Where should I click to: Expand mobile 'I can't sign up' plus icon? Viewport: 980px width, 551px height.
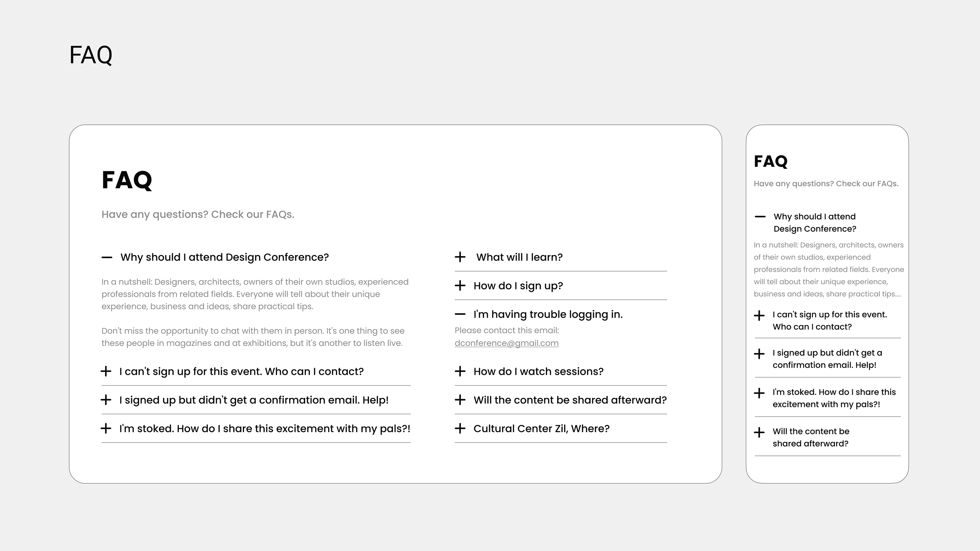pos(759,316)
